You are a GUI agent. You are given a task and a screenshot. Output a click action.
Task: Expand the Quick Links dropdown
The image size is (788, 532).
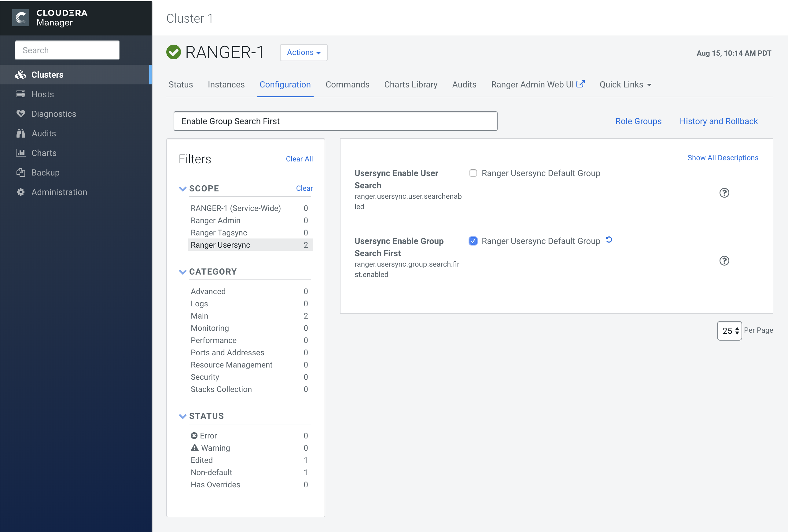625,84
